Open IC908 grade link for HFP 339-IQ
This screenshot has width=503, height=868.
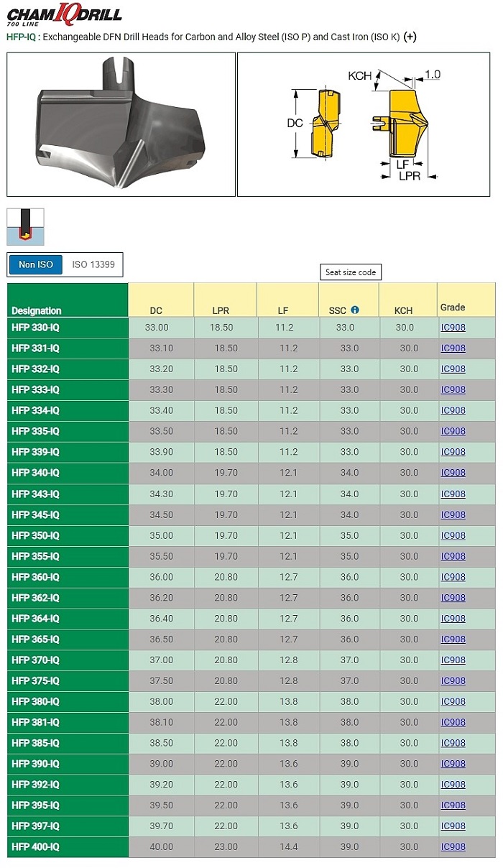tap(453, 452)
